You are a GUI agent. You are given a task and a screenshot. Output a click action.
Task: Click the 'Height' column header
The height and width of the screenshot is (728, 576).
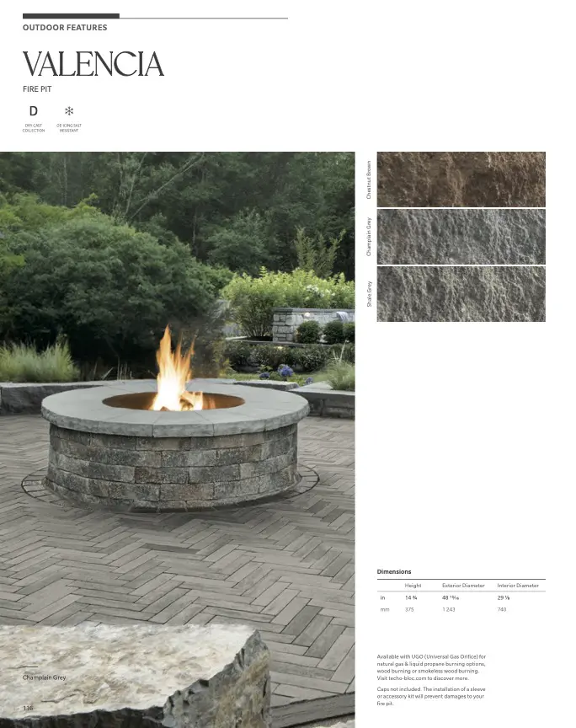(x=413, y=586)
